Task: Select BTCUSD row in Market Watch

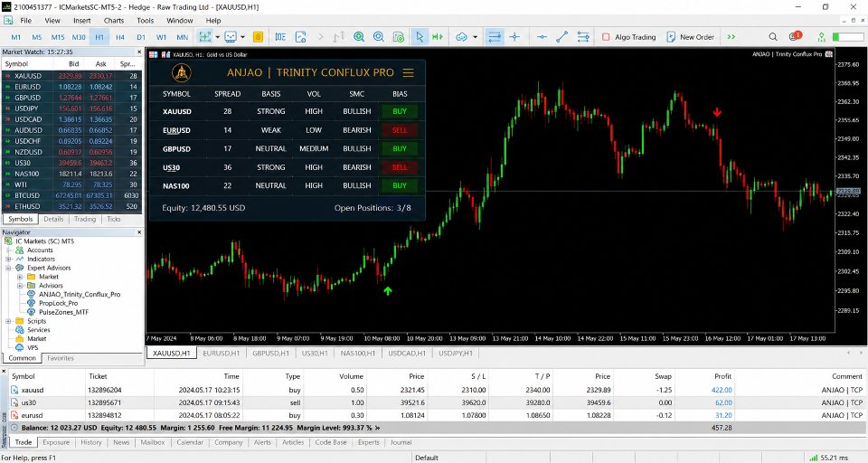Action: click(72, 195)
